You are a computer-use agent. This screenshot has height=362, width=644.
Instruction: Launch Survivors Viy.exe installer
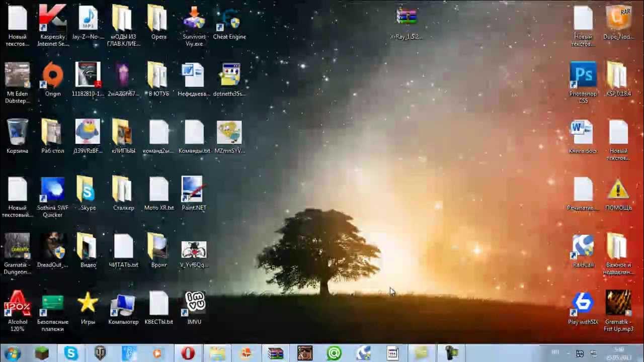pos(194,18)
